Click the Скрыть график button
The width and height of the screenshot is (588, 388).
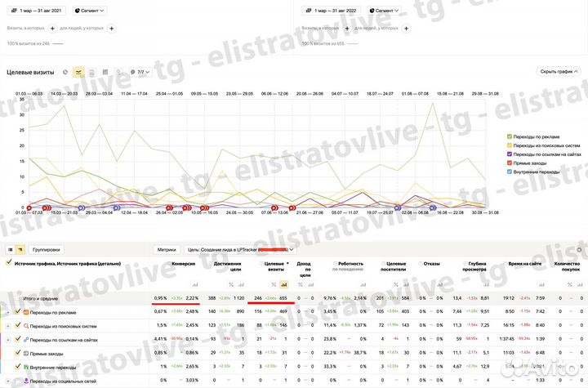point(558,72)
